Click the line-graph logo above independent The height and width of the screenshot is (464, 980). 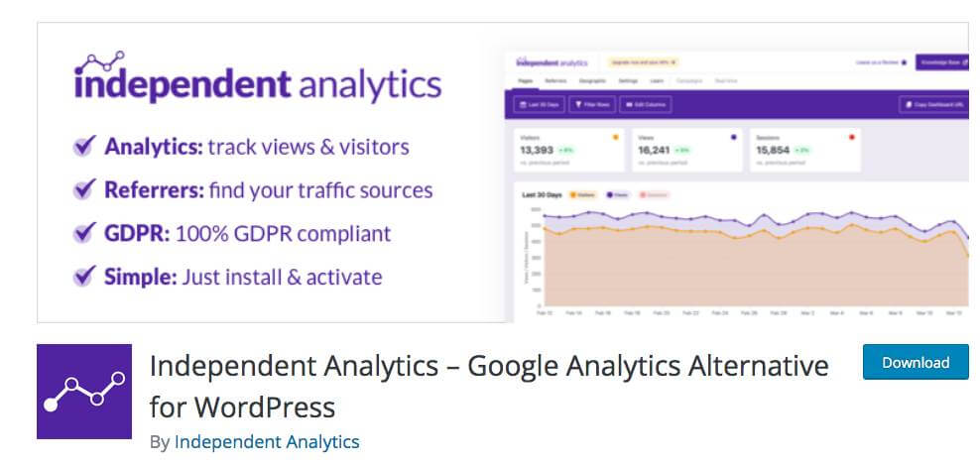(99, 62)
